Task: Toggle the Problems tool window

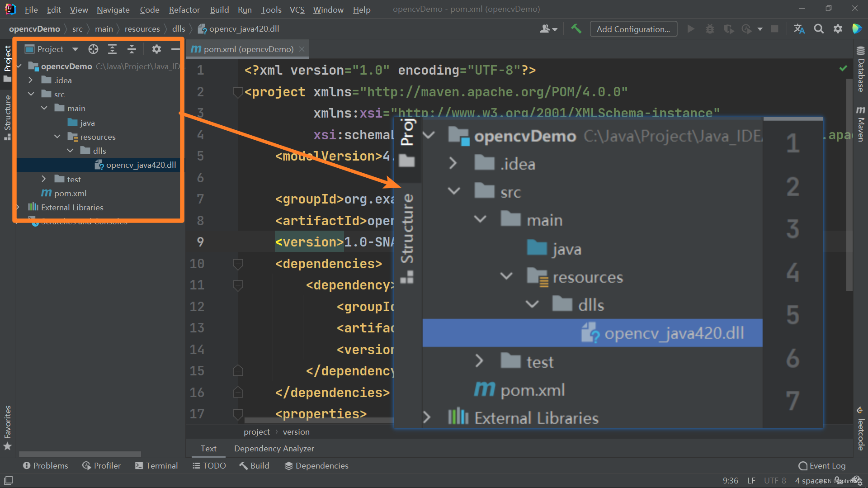Action: (x=45, y=466)
